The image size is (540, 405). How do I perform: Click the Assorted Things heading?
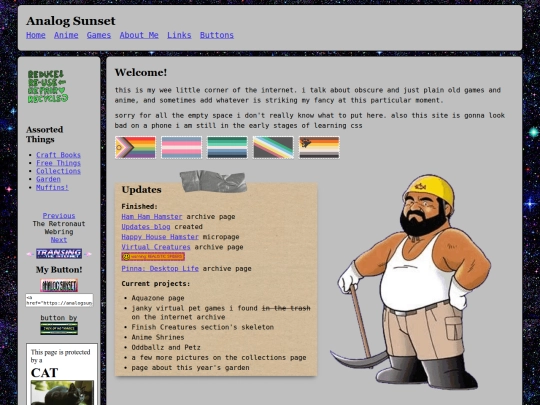45,134
